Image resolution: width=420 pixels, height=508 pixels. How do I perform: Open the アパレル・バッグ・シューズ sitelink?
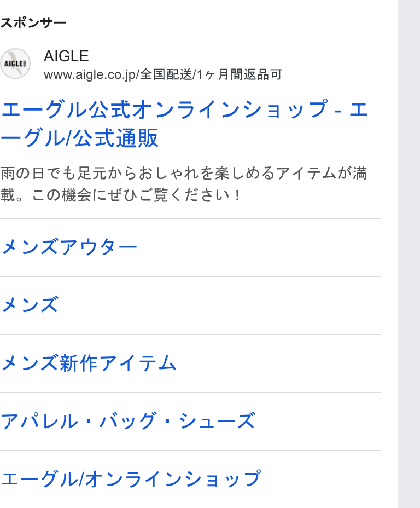click(128, 421)
